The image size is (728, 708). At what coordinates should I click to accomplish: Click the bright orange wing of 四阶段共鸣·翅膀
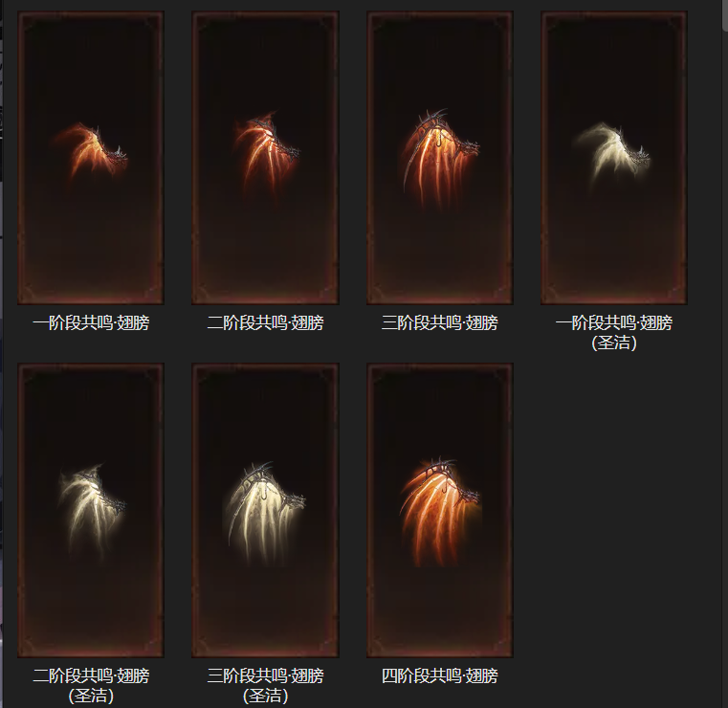click(x=440, y=511)
